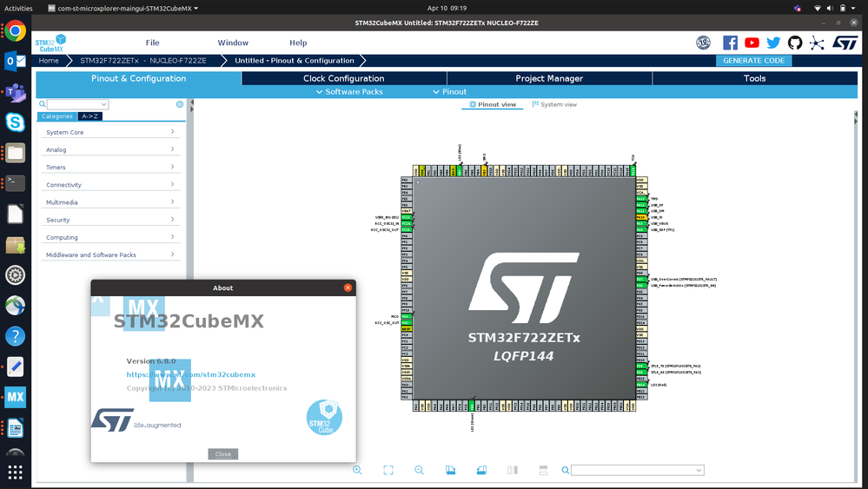Zoom in on the pinout view

[x=357, y=470]
